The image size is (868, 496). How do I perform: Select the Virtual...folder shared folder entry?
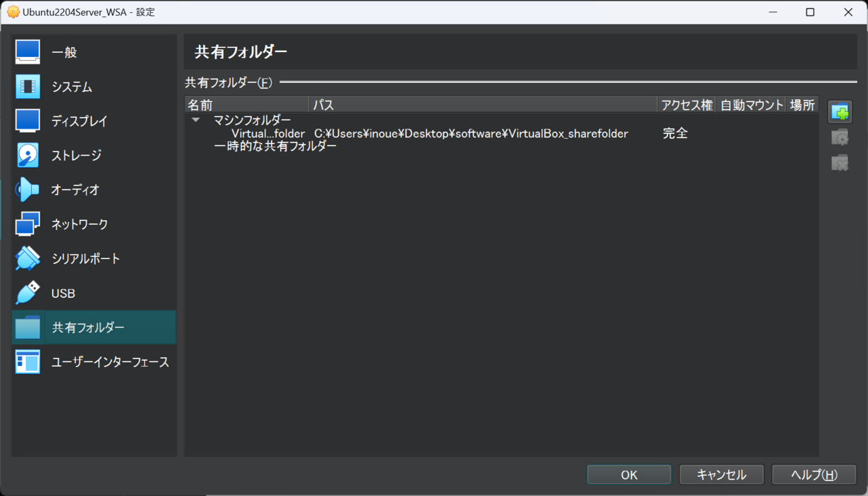268,134
